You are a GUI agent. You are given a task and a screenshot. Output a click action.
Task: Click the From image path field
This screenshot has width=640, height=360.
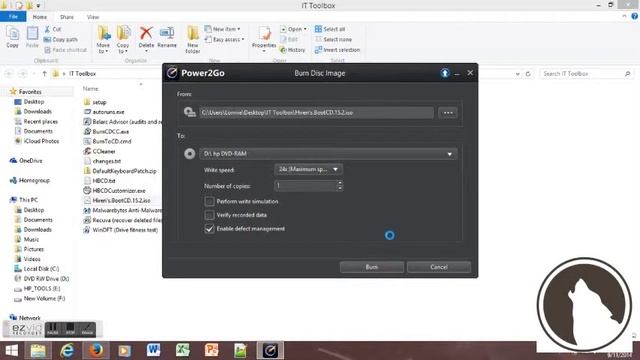click(316, 113)
